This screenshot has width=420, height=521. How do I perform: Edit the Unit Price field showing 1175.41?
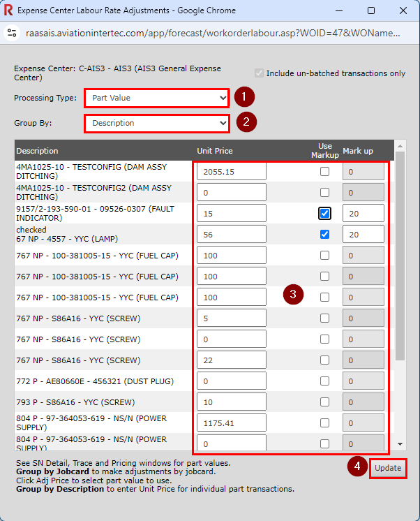tap(231, 423)
